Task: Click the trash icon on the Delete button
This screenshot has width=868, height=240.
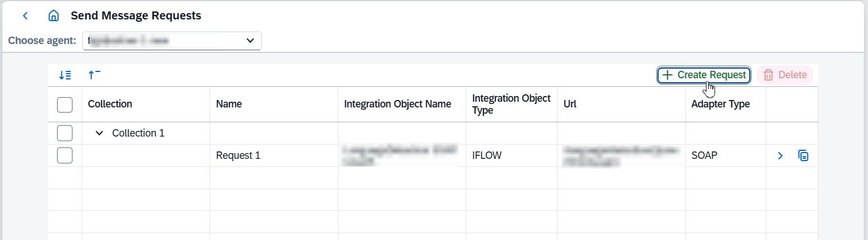Action: point(768,75)
